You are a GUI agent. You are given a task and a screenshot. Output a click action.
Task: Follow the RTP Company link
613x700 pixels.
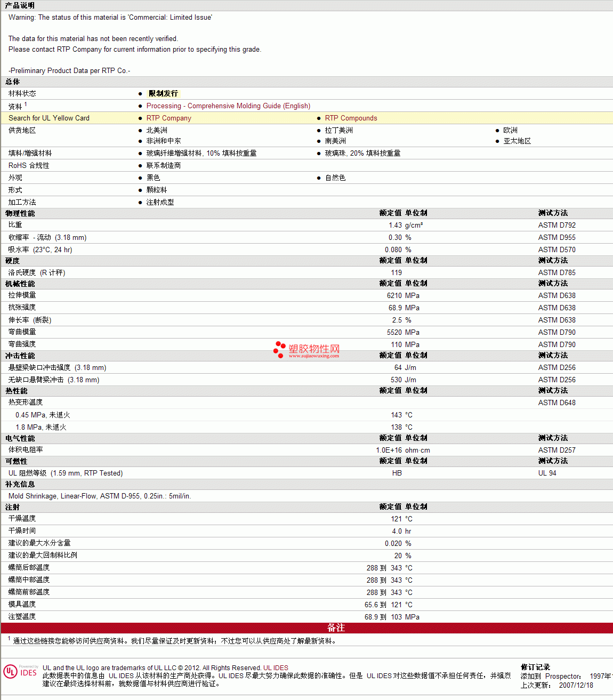pos(168,118)
